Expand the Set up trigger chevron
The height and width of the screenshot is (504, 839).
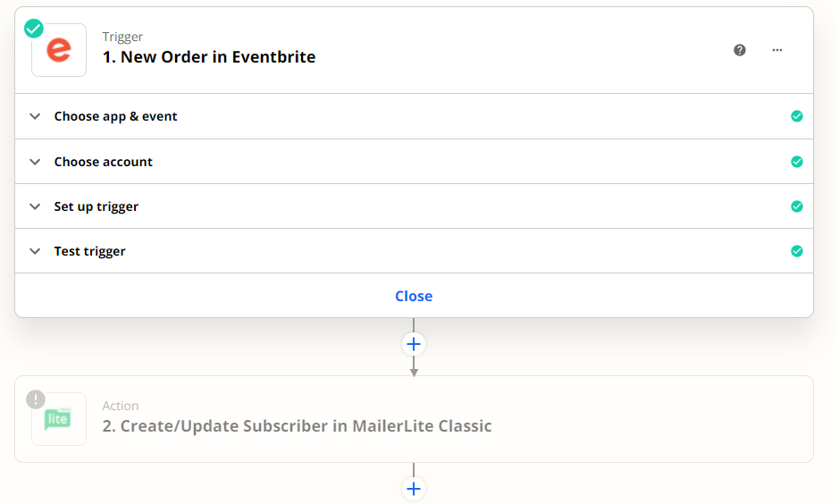point(35,206)
